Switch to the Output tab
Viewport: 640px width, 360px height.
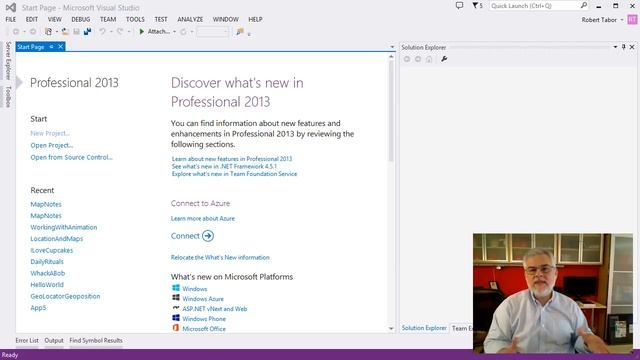tap(54, 340)
